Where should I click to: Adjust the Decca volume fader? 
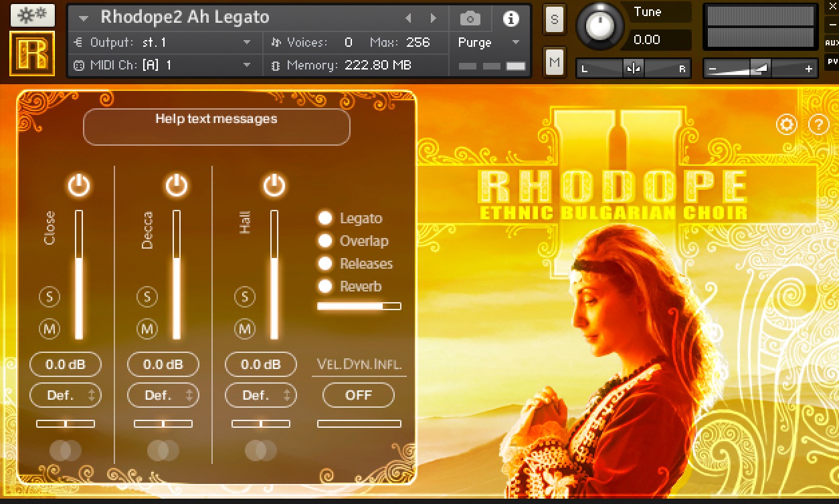click(177, 274)
